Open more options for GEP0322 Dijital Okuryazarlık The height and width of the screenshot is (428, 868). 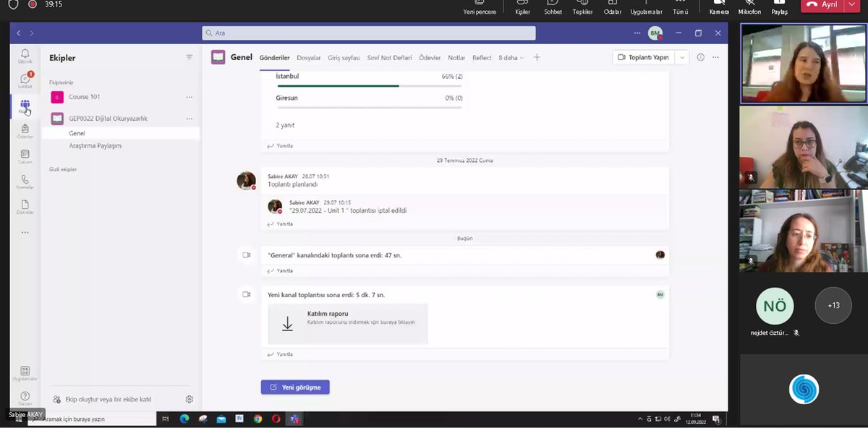point(190,119)
